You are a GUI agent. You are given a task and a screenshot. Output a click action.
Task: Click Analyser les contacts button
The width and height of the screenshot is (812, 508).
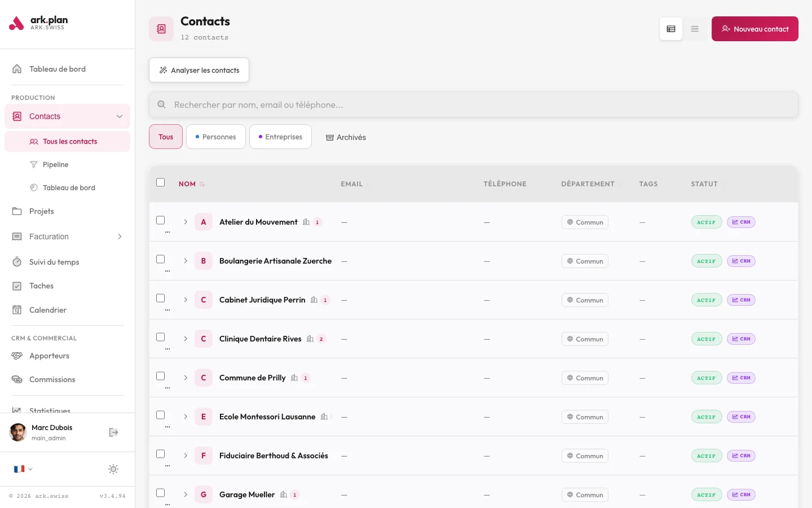pos(199,70)
